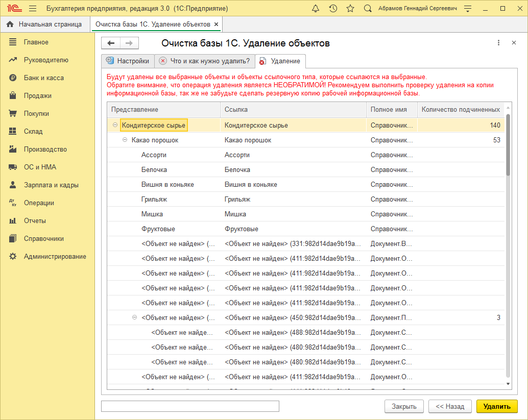This screenshot has width=528, height=420.
Task: Switch to the Настройки tab
Action: pyautogui.click(x=128, y=61)
